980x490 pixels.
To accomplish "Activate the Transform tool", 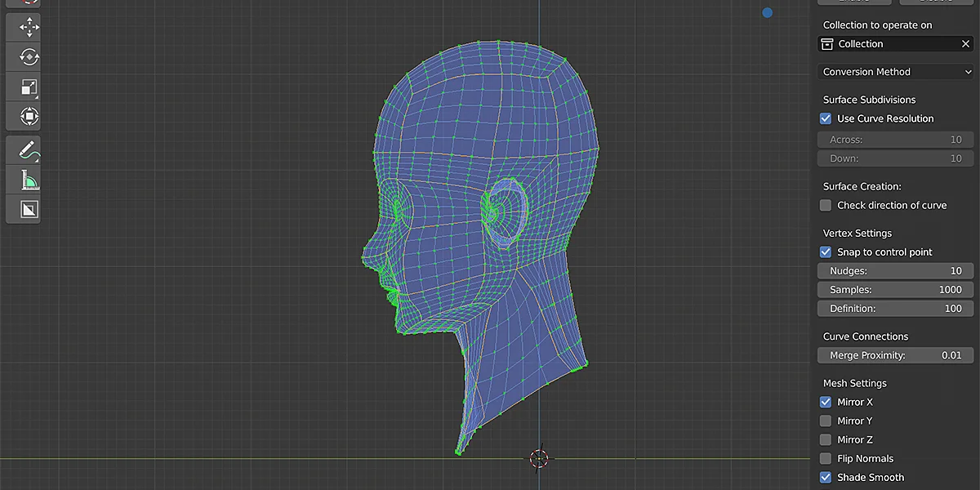I will pyautogui.click(x=24, y=116).
